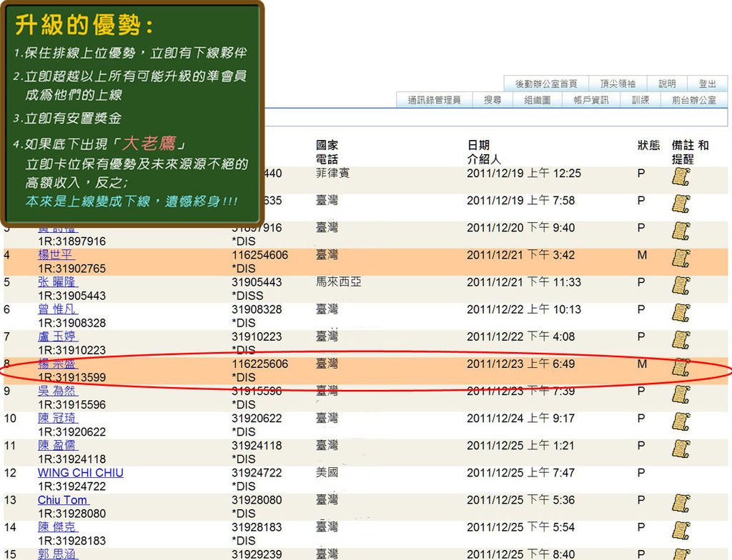Image resolution: width=732 pixels, height=560 pixels.
Task: Open the reminder scroll icon for 曾惟凡
Action: pyautogui.click(x=681, y=313)
